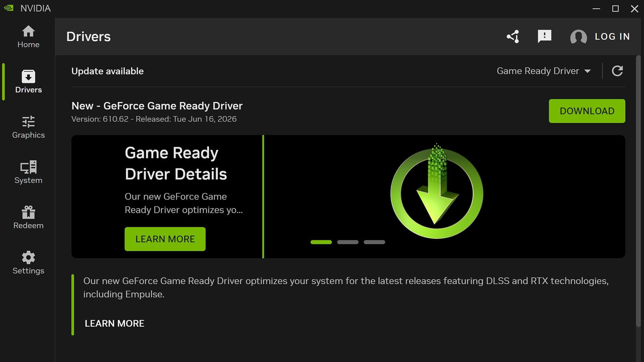The width and height of the screenshot is (644, 362).
Task: Click the 'Game Ready Driver Details' heading
Action: [x=176, y=164]
